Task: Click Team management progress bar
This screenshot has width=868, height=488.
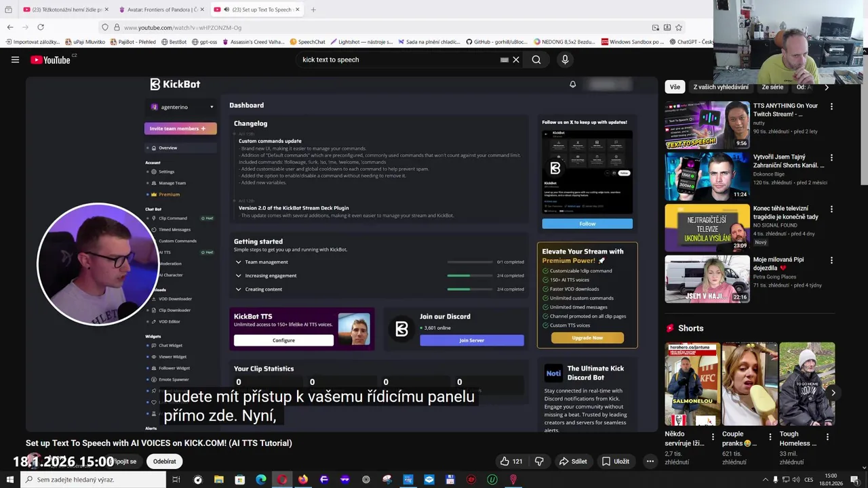Action: (x=470, y=262)
